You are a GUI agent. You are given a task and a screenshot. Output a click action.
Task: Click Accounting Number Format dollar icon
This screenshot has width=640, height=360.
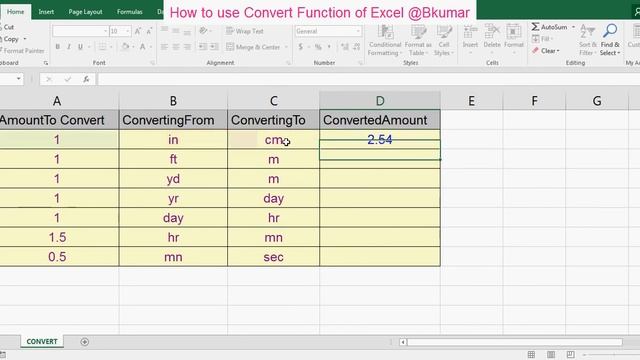[x=300, y=47]
